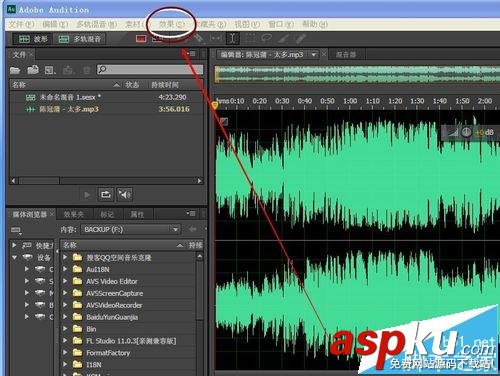Click the 搜客QQ空间音乐克隆 folder icon
Viewport: 500px width, 376px height.
pos(77,257)
